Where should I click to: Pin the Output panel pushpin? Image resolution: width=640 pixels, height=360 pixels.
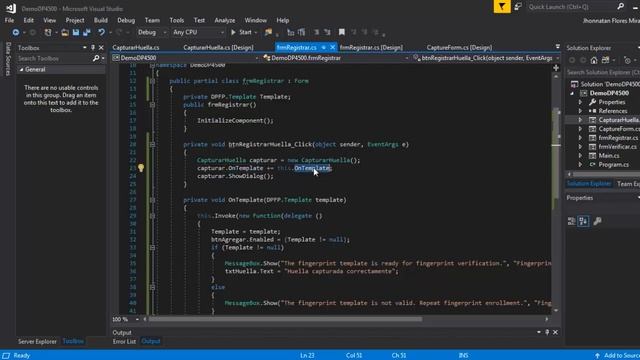547,332
